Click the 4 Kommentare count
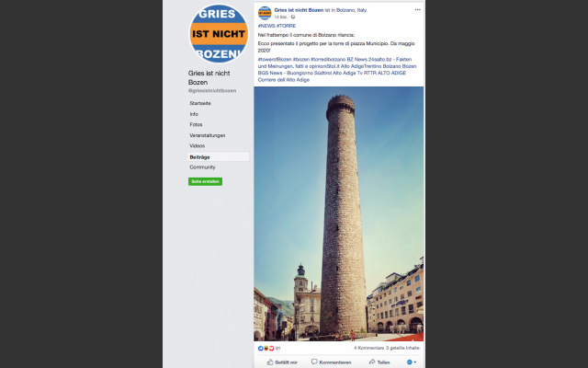 [x=368, y=348]
